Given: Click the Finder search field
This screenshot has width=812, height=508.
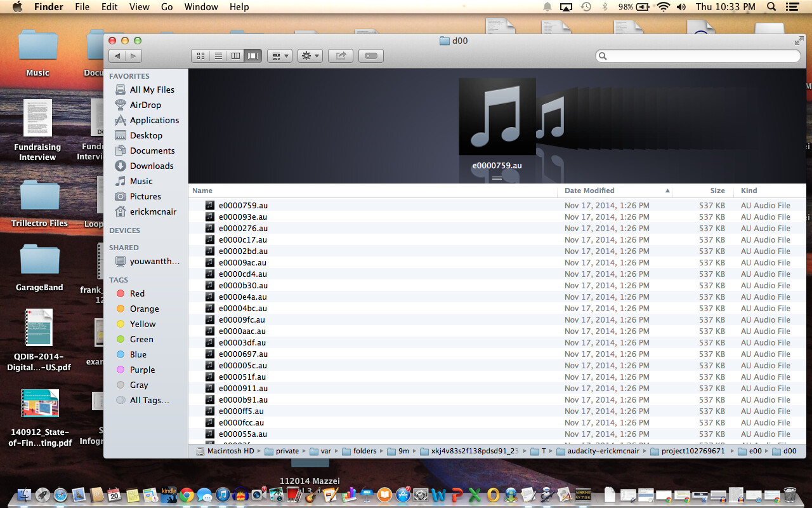Looking at the screenshot, I should point(698,56).
